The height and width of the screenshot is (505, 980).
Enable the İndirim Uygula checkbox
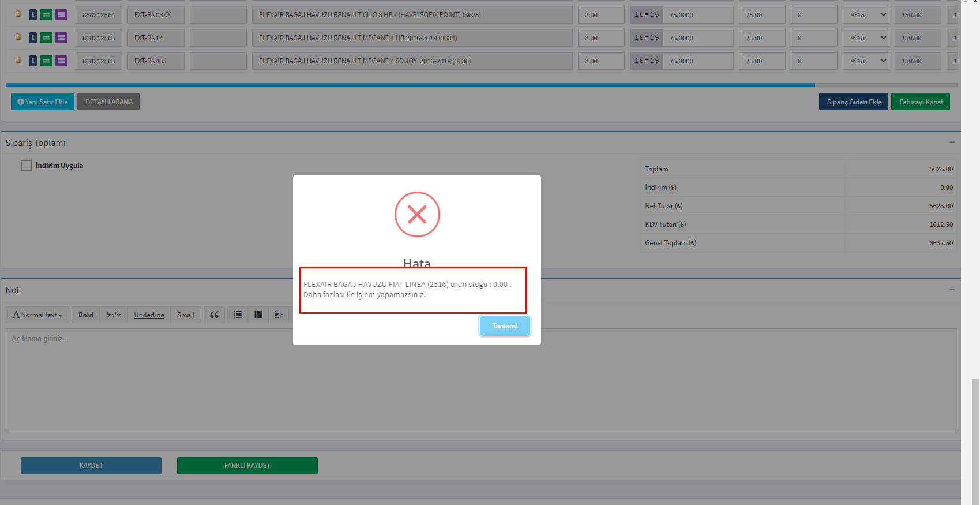[27, 166]
